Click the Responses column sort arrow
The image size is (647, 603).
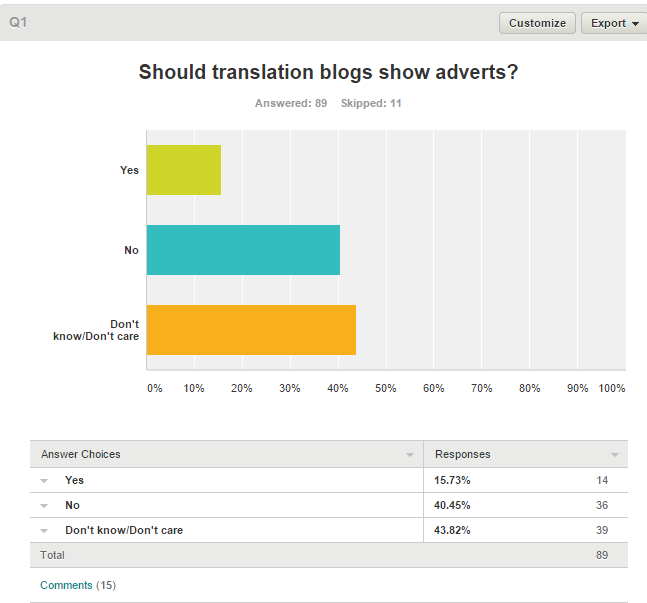point(614,455)
